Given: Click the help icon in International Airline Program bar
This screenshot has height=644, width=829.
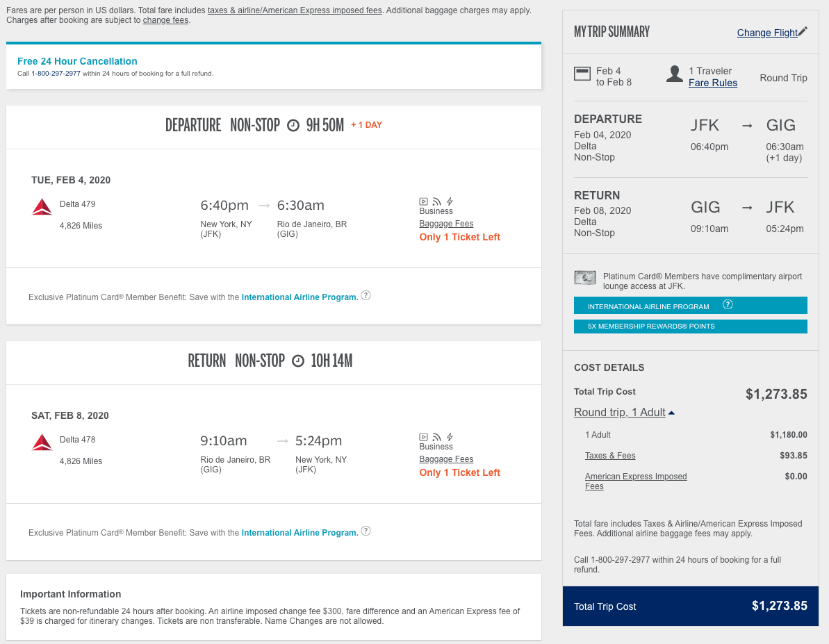Looking at the screenshot, I should pyautogui.click(x=728, y=305).
